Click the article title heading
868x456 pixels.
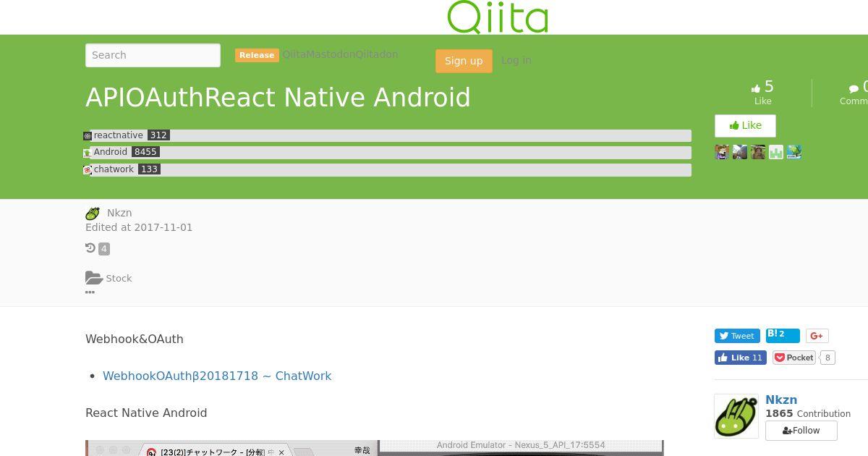[278, 98]
